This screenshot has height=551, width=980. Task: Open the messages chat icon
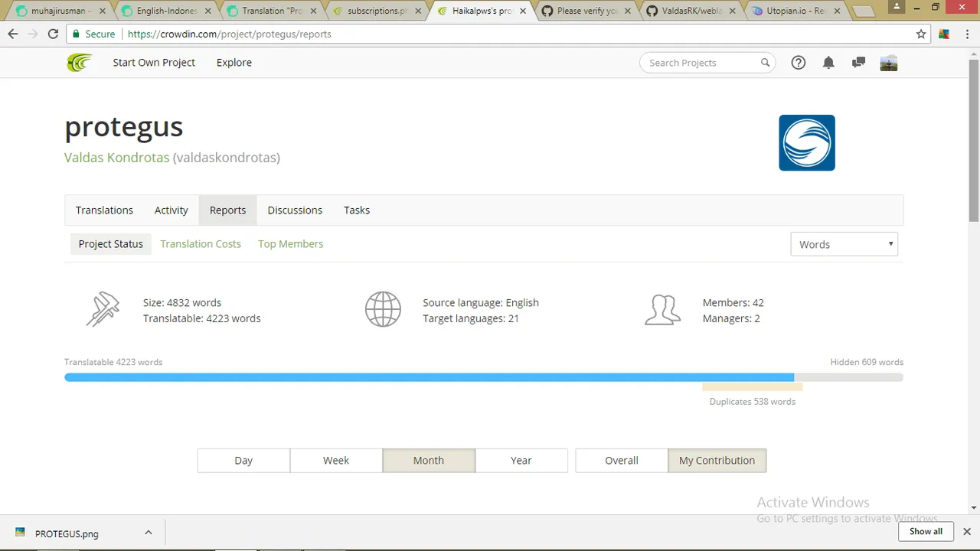858,63
